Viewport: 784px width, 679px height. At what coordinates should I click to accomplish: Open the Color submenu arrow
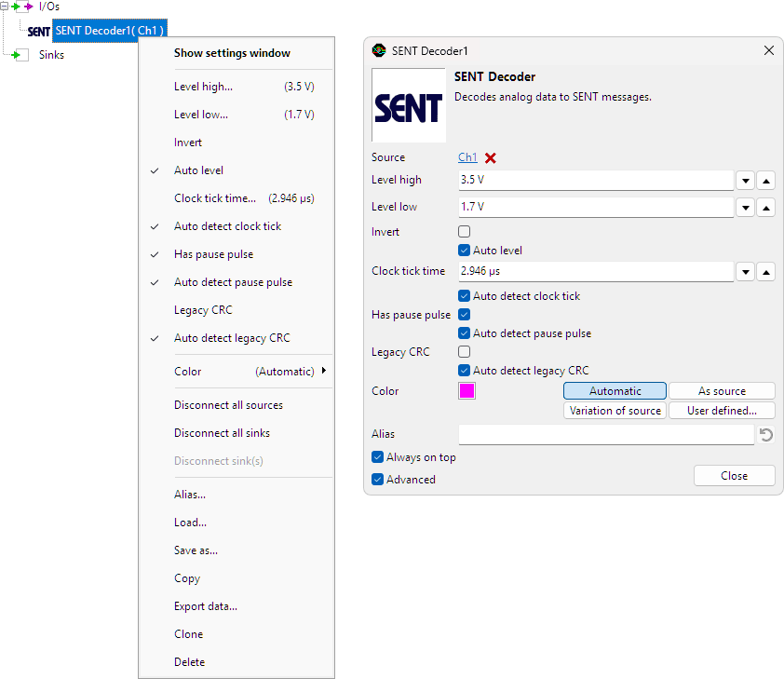[x=324, y=371]
